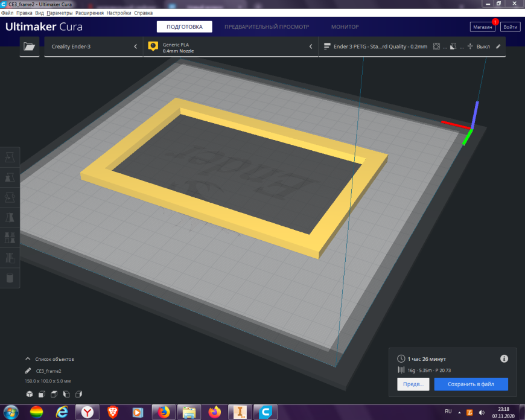This screenshot has height=420, width=525.
Task: Select the Rotate tool in left toolbar
Action: tap(10, 197)
